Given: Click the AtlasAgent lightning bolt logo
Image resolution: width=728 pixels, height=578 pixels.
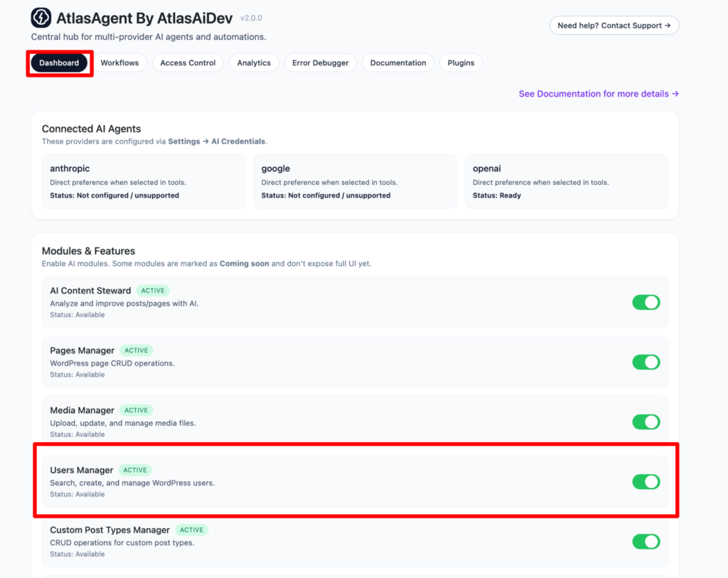Looking at the screenshot, I should point(41,18).
